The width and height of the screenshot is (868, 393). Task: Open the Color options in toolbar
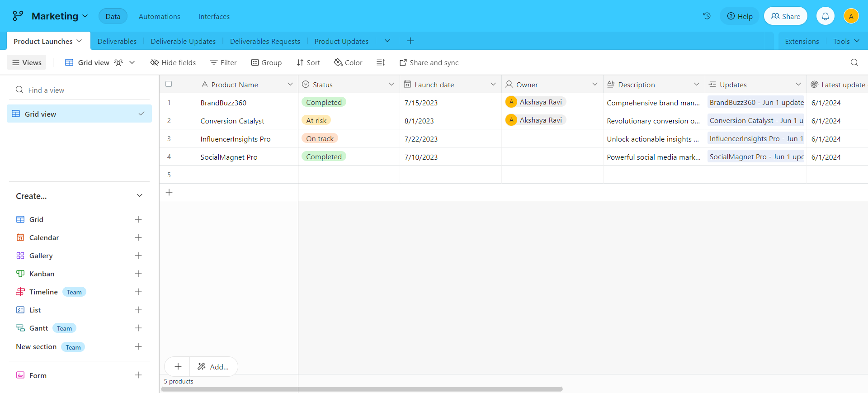(348, 62)
